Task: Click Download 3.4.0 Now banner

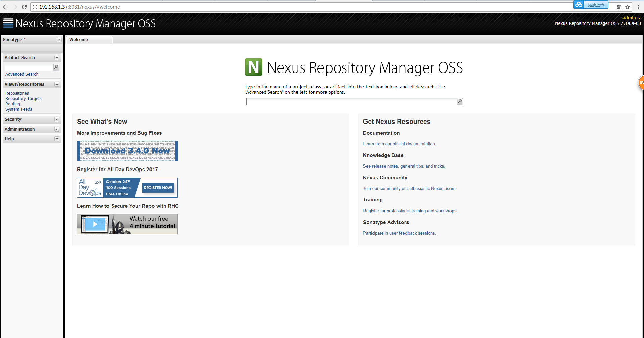Action: pyautogui.click(x=127, y=151)
